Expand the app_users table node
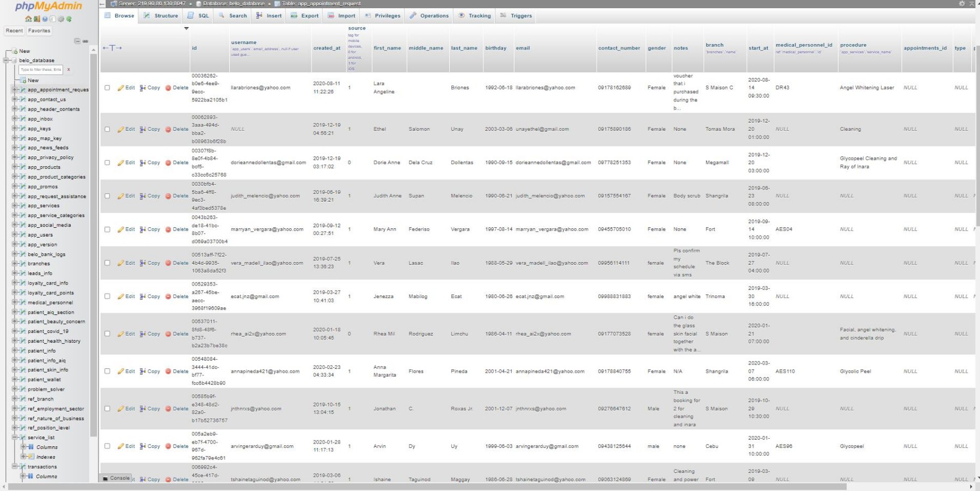The image size is (980, 491). coord(15,235)
